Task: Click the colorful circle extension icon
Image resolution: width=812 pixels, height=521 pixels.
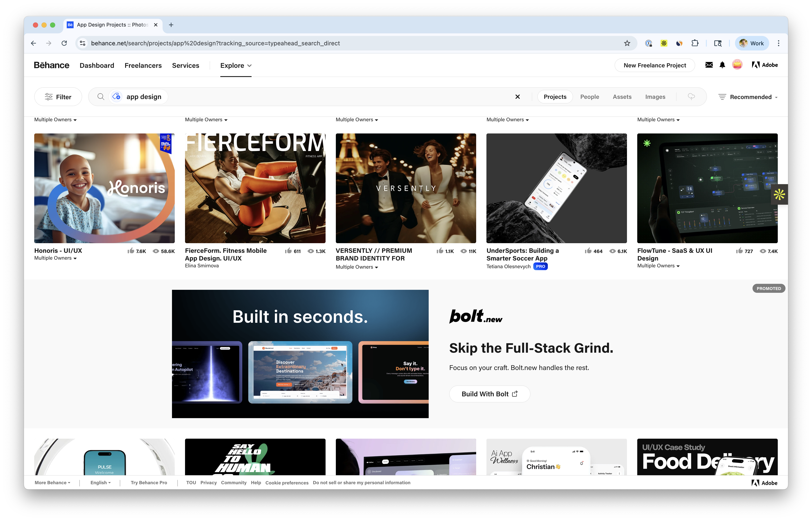Action: pyautogui.click(x=679, y=43)
